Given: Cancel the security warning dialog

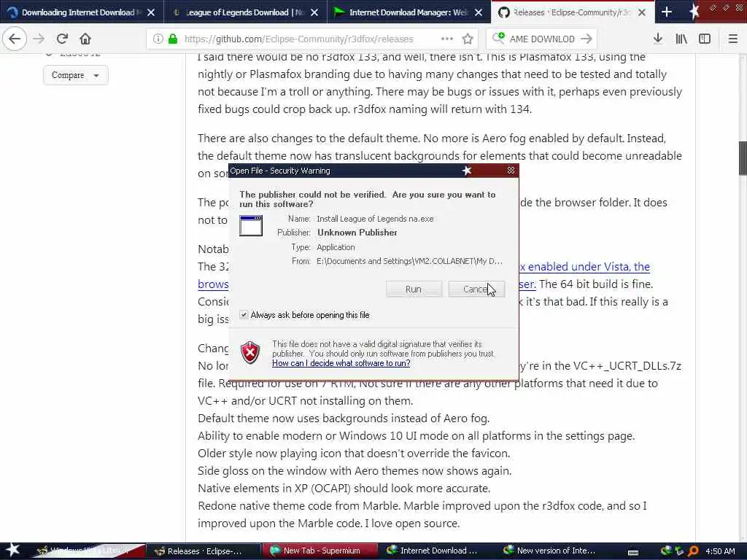Looking at the screenshot, I should (476, 289).
